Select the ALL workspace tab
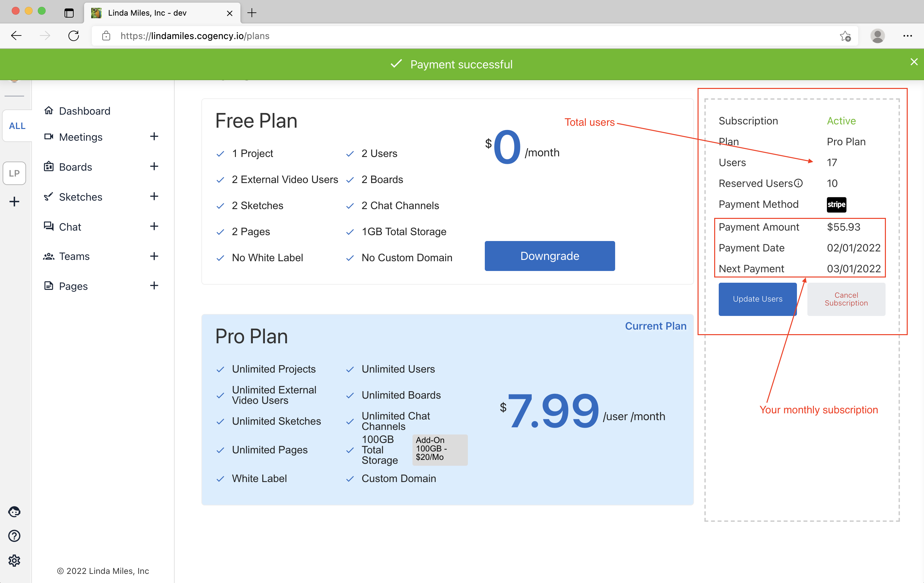924x583 pixels. 17,126
